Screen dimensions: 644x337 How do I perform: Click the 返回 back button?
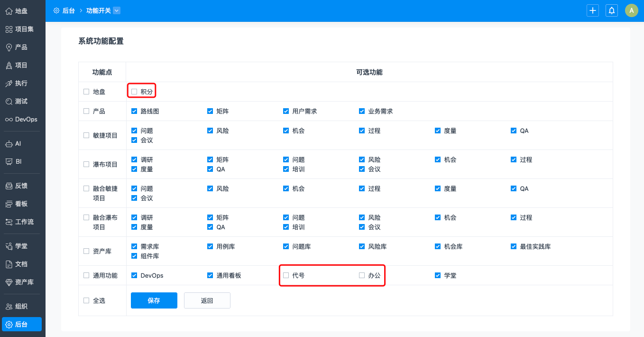coord(207,300)
